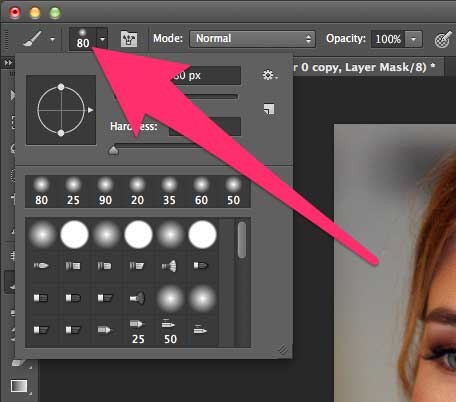Click the Hardness slider thumb

114,150
